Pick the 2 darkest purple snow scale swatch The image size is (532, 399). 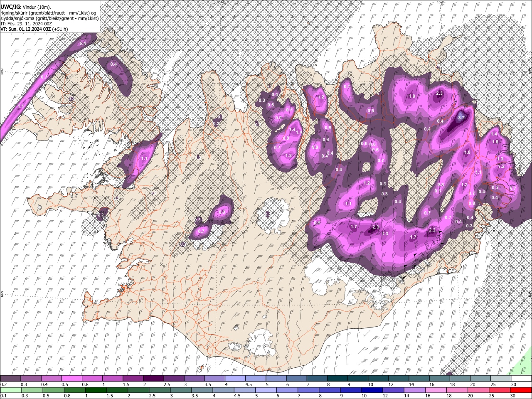(x=153, y=378)
